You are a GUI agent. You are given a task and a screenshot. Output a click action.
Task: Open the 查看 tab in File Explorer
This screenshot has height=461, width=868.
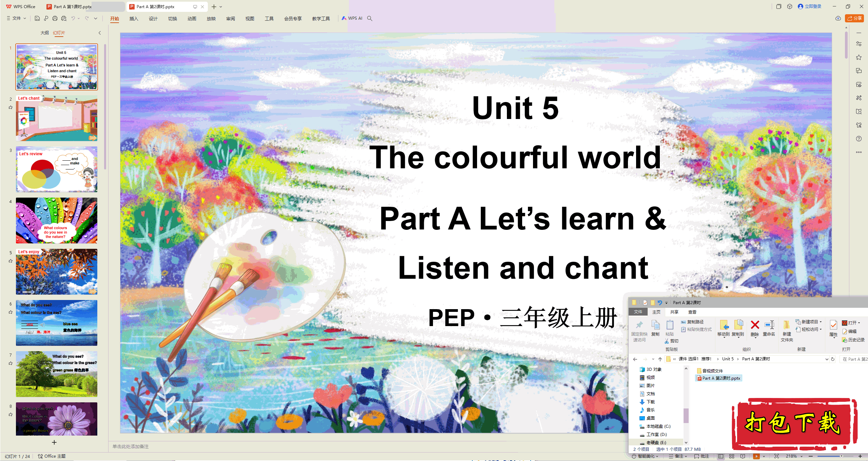tap(692, 312)
